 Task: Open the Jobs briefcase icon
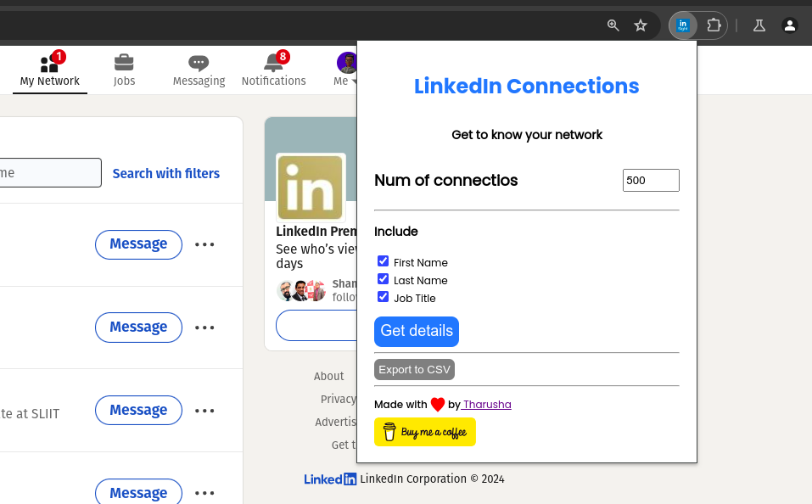pos(124,63)
